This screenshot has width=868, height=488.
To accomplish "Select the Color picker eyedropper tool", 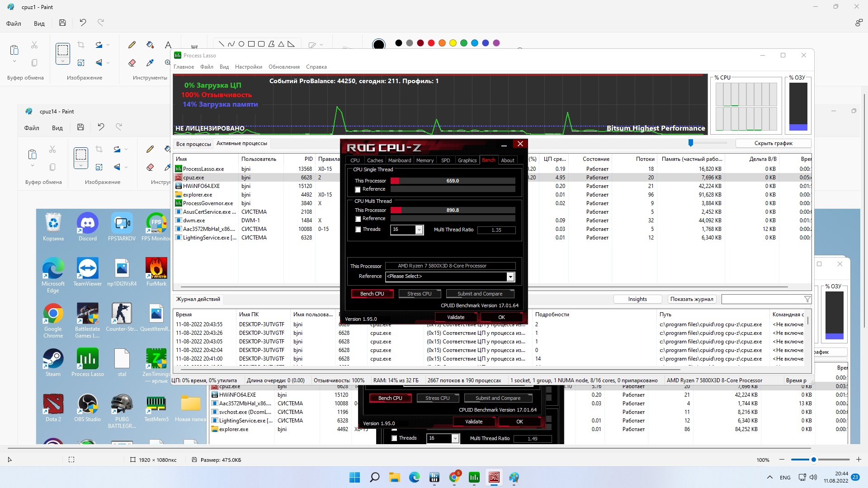I will pyautogui.click(x=150, y=63).
